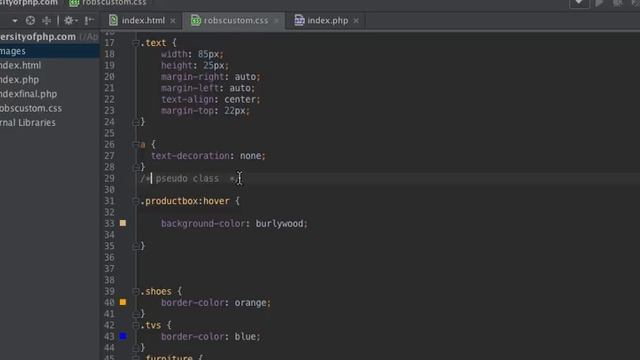Collapse the .tvs rule fold marker

[x=136, y=325]
